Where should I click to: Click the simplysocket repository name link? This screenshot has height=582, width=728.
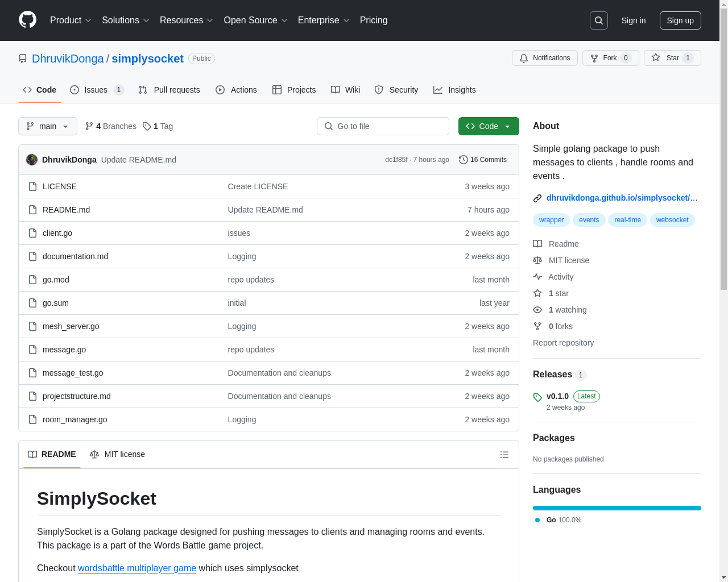pyautogui.click(x=147, y=59)
